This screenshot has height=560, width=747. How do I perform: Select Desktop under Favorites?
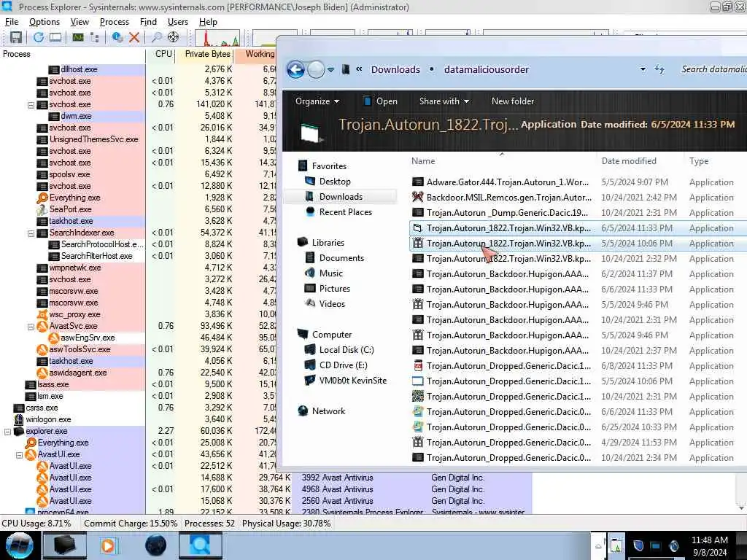click(335, 182)
